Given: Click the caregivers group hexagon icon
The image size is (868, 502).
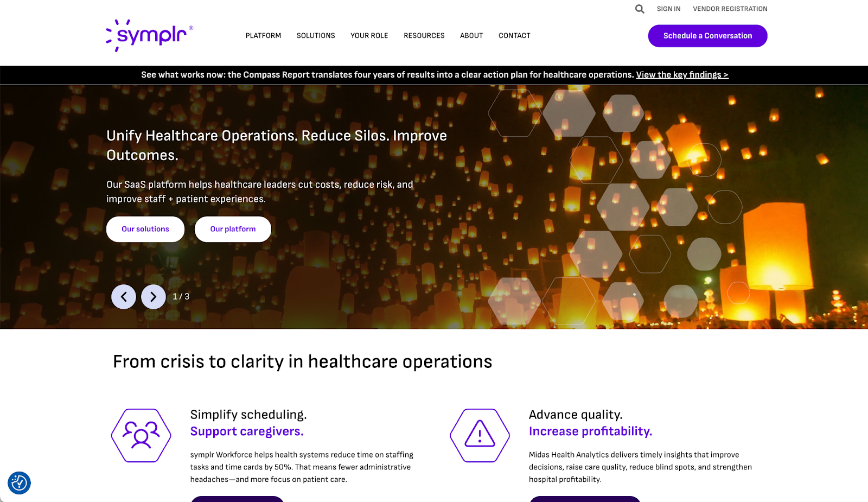Looking at the screenshot, I should (x=141, y=435).
